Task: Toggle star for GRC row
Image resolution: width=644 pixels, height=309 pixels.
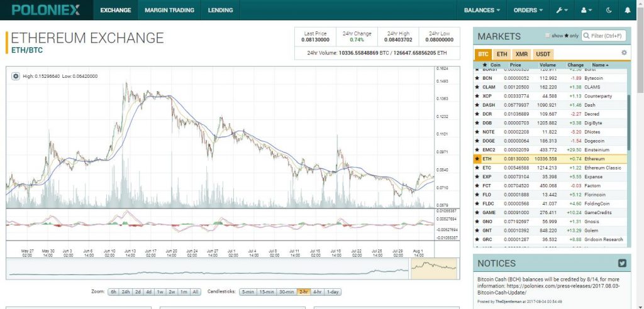Action: 477,240
